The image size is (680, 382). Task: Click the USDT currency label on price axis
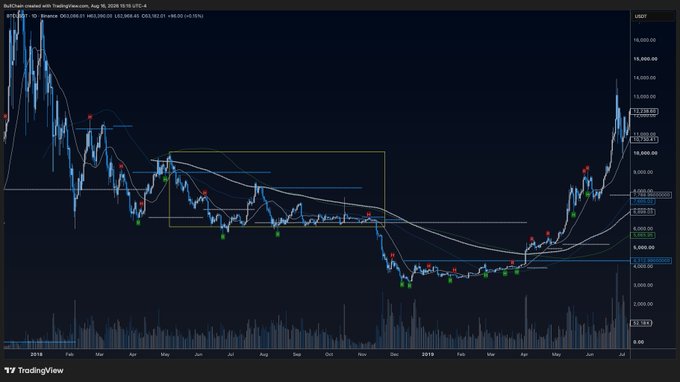click(641, 16)
